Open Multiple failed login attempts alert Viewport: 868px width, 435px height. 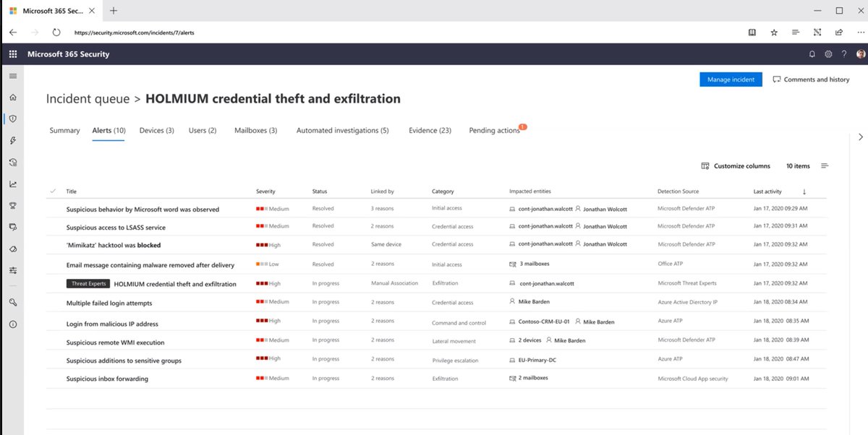(x=109, y=303)
